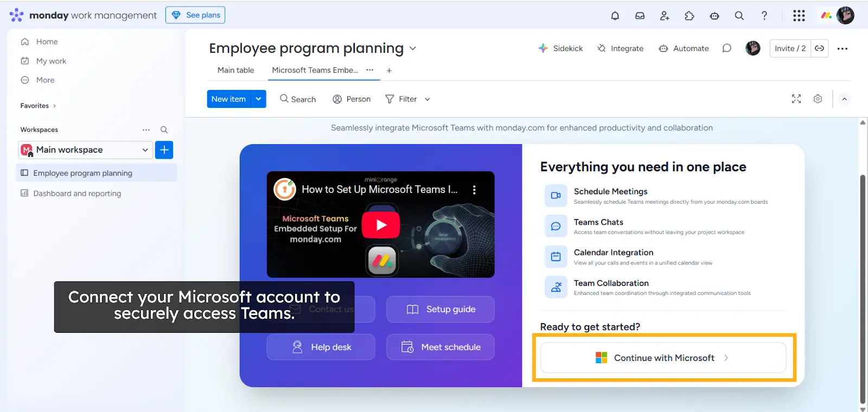This screenshot has width=868, height=412.
Task: Collapse the board header with up chevron
Action: (844, 99)
